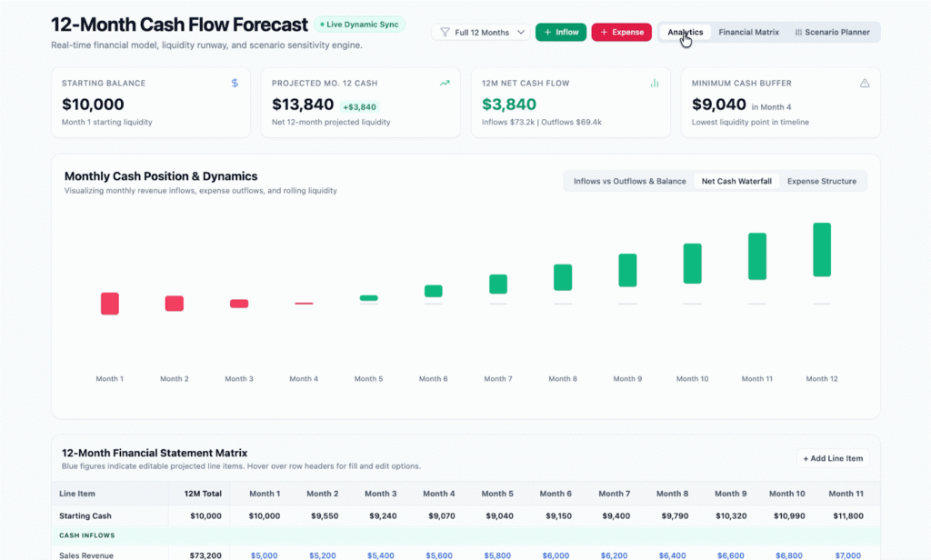Click the Add Line Item button
Screen dimensions: 931x560
coord(833,458)
